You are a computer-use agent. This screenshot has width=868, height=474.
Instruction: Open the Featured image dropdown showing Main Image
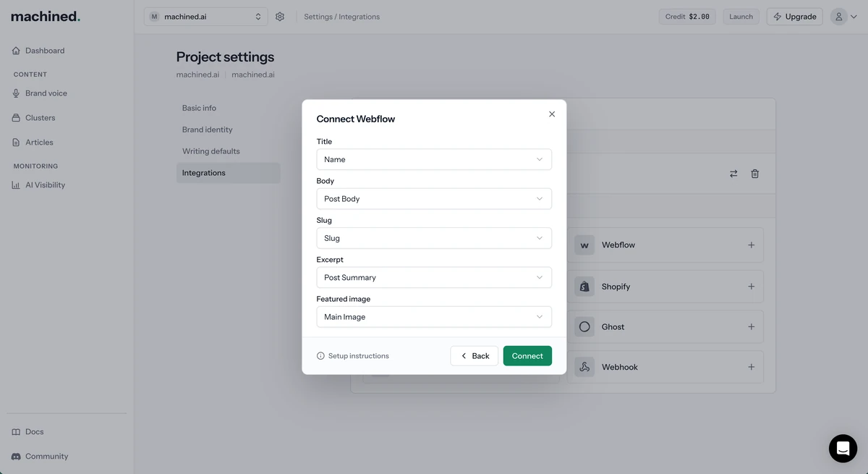434,317
